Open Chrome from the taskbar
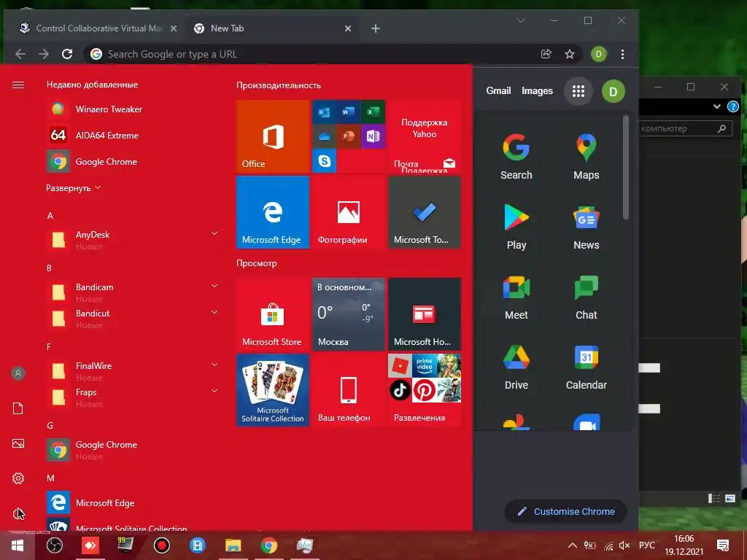 [x=268, y=545]
